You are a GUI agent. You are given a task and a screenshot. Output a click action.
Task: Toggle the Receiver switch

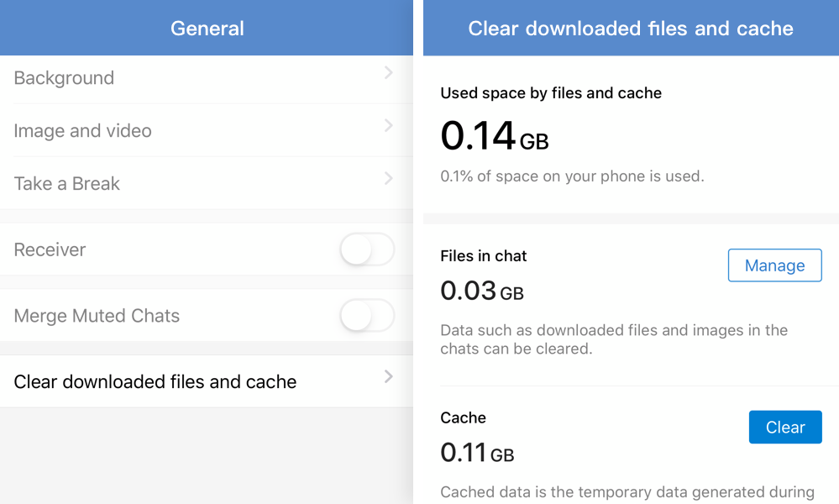click(x=367, y=250)
